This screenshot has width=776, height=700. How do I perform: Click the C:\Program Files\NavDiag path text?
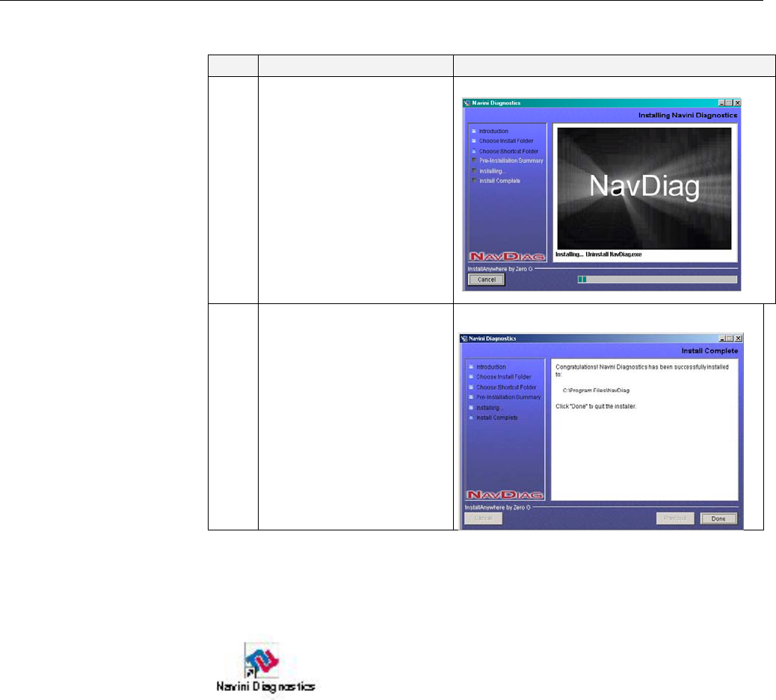[x=596, y=390]
